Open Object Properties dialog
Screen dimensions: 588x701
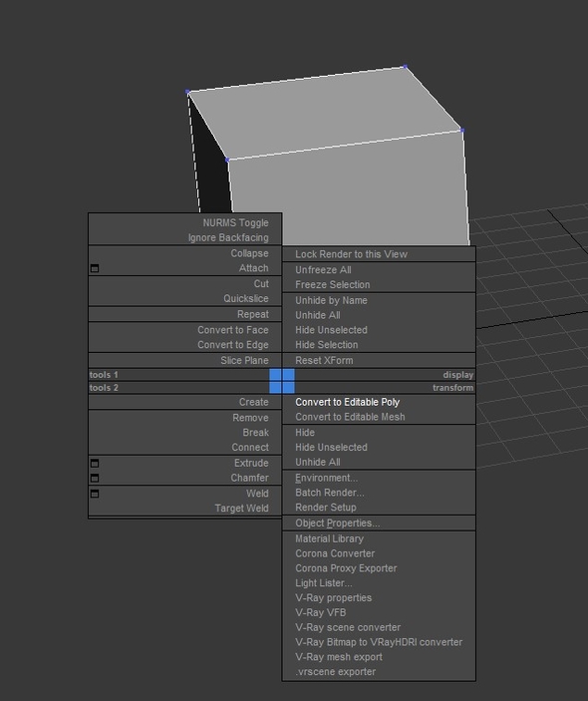click(337, 524)
